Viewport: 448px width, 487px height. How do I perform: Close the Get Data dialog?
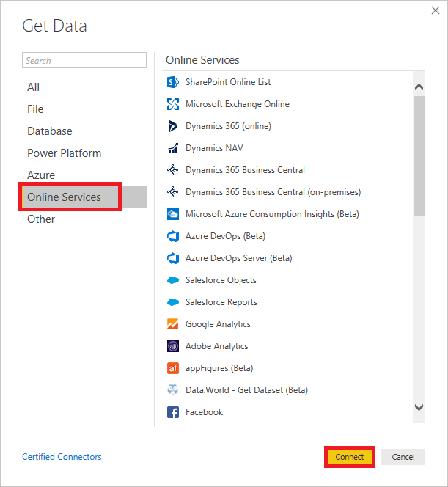point(436,10)
